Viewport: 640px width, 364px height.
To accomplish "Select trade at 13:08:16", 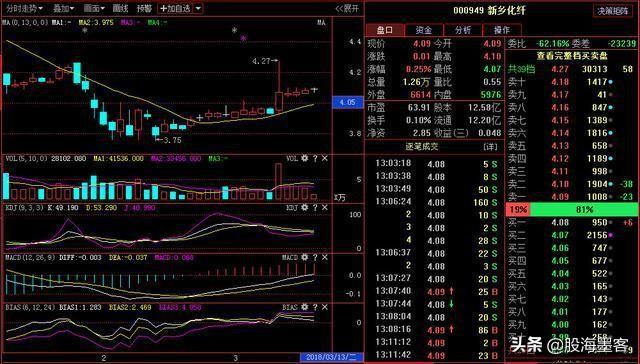I will click(436, 330).
